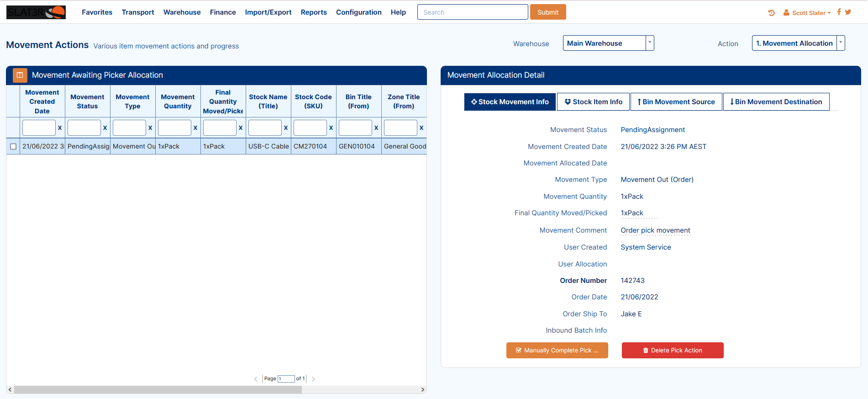Click the CM270104 stock code cell
The width and height of the screenshot is (868, 399).
(313, 147)
